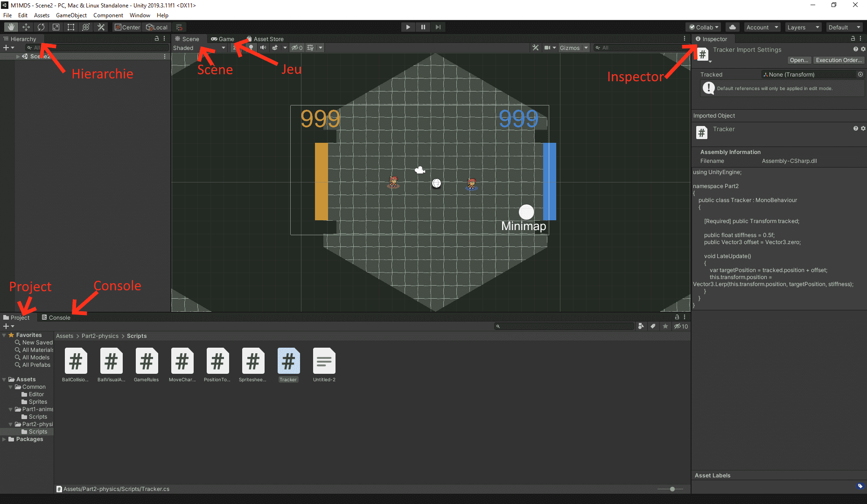The width and height of the screenshot is (867, 504).
Task: Select the Rect Transform tool
Action: click(71, 27)
